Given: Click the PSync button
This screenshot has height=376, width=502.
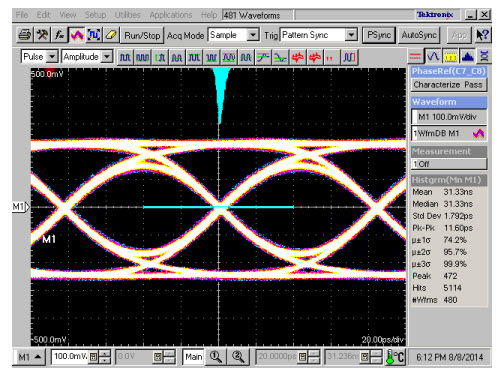Looking at the screenshot, I should (x=379, y=35).
